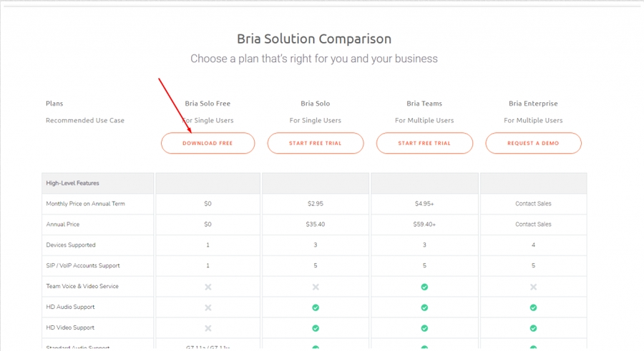Click HD Video X mark under Solo Free
The image size is (644, 351).
208,328
